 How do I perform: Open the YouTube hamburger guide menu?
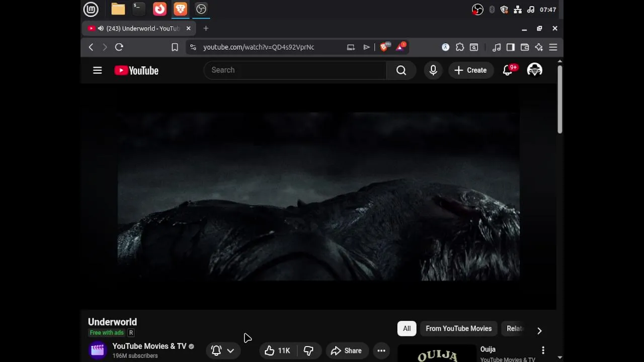click(x=98, y=70)
